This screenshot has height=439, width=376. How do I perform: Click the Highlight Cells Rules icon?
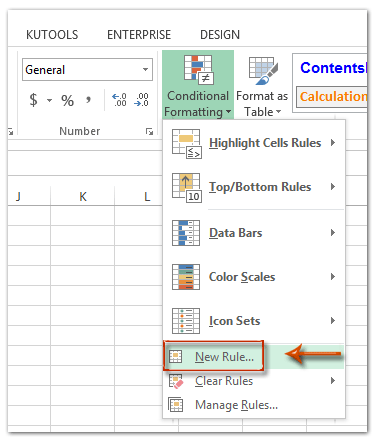[186, 143]
